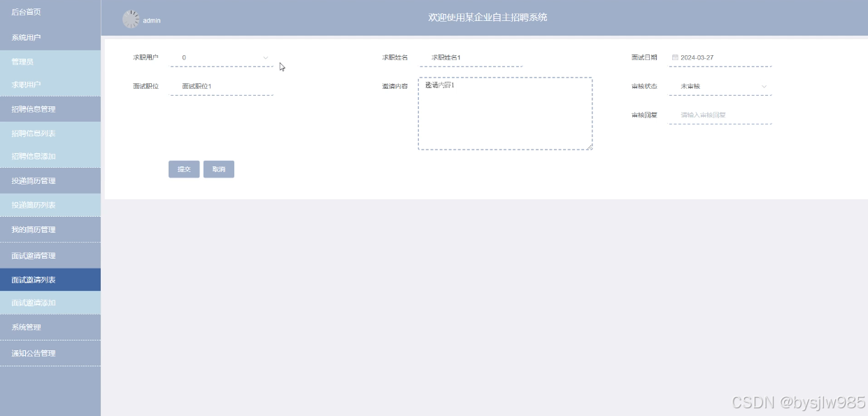Go to 招聘信息列表 page

pos(50,134)
